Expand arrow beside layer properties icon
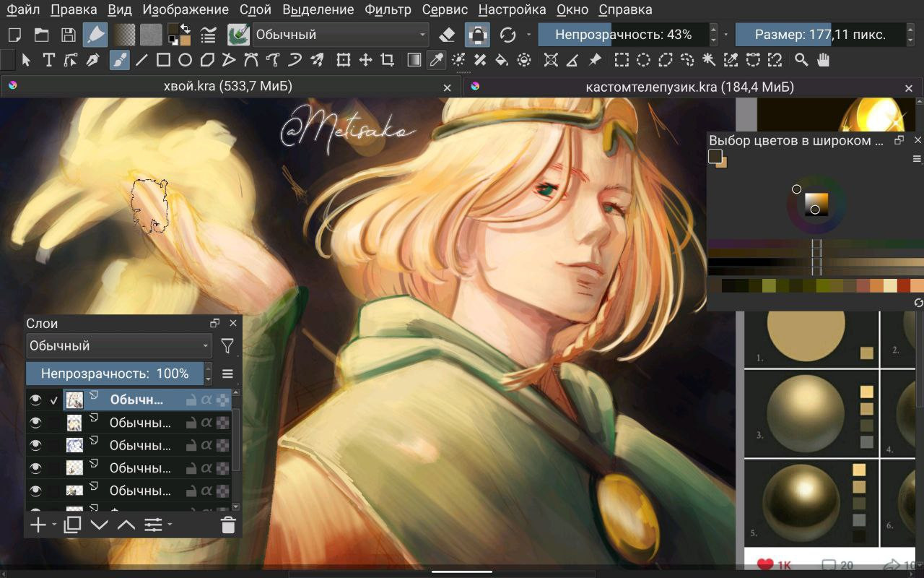 [170, 525]
